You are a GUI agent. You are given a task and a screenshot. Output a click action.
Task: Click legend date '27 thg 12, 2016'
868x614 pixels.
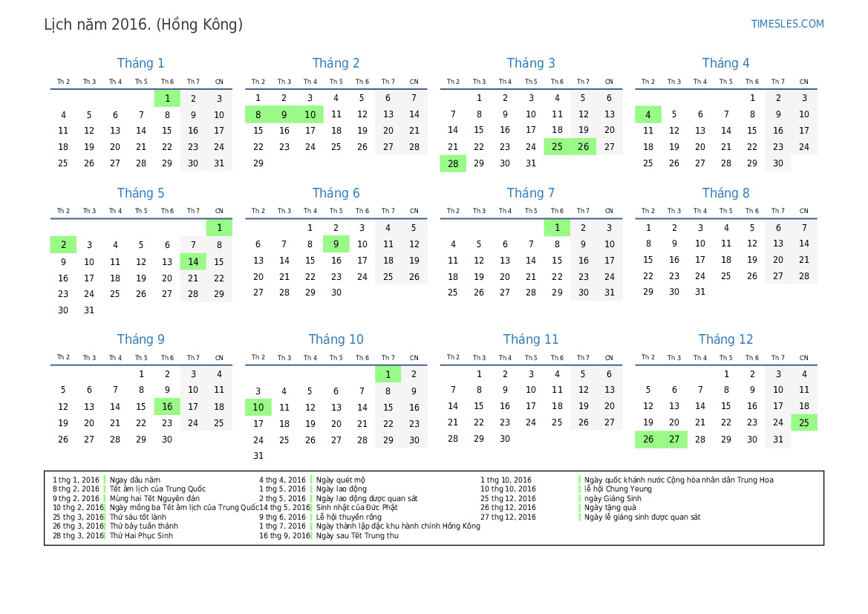coord(508,517)
